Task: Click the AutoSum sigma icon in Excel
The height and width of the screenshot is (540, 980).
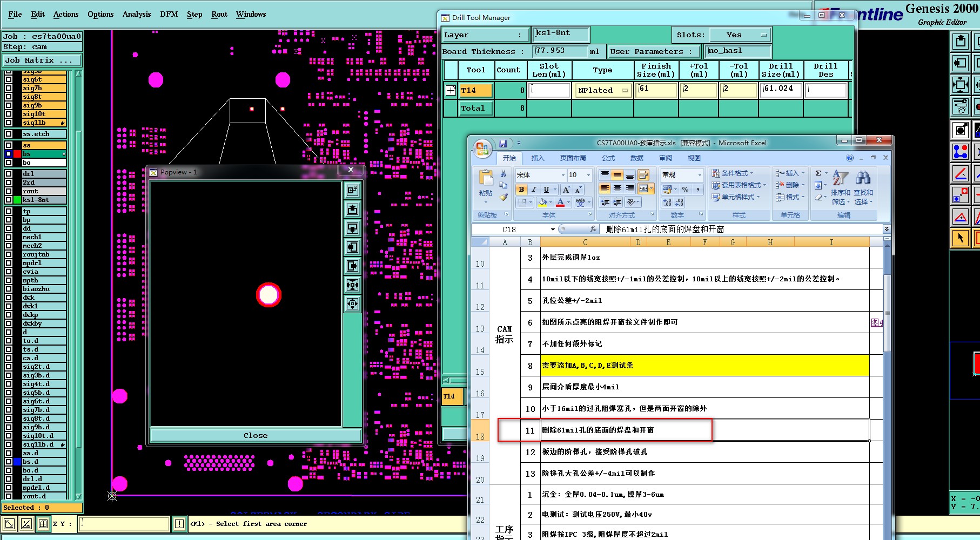Action: pyautogui.click(x=818, y=173)
